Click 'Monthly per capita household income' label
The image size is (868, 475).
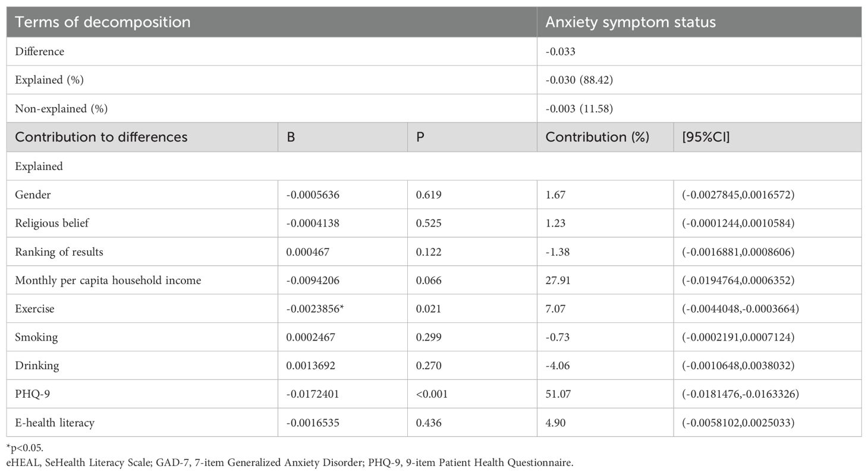tap(108, 281)
